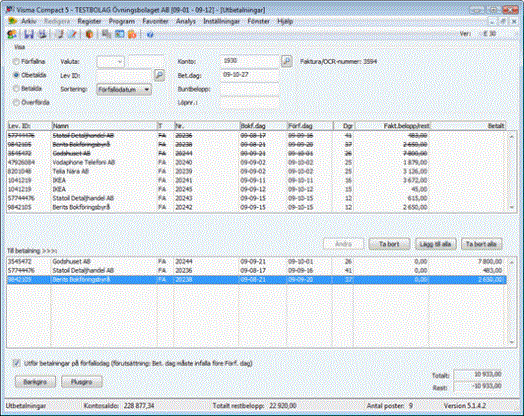Click the Ta bort button
Screen dimensions: 524x416
coord(389,244)
